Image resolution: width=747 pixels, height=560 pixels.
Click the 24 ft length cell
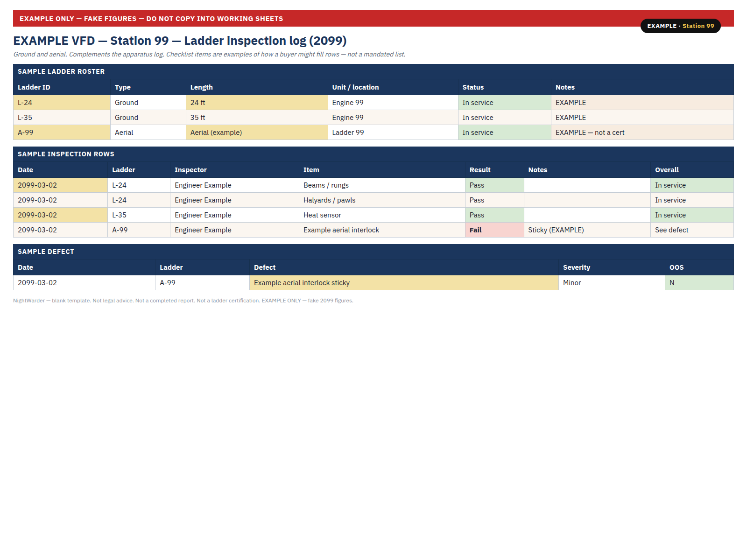[257, 103]
